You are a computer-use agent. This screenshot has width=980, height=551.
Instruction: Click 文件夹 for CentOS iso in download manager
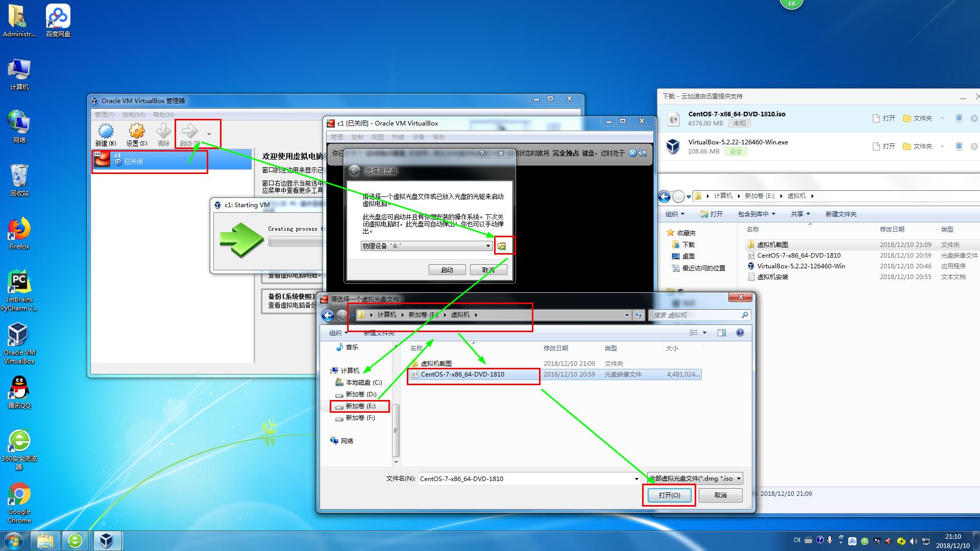coord(918,118)
